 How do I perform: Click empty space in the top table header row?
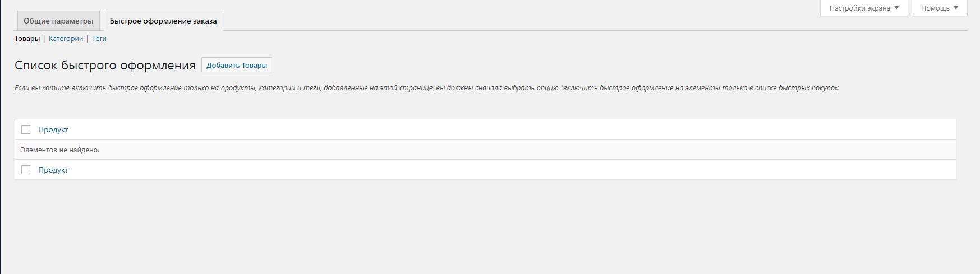tap(505, 129)
